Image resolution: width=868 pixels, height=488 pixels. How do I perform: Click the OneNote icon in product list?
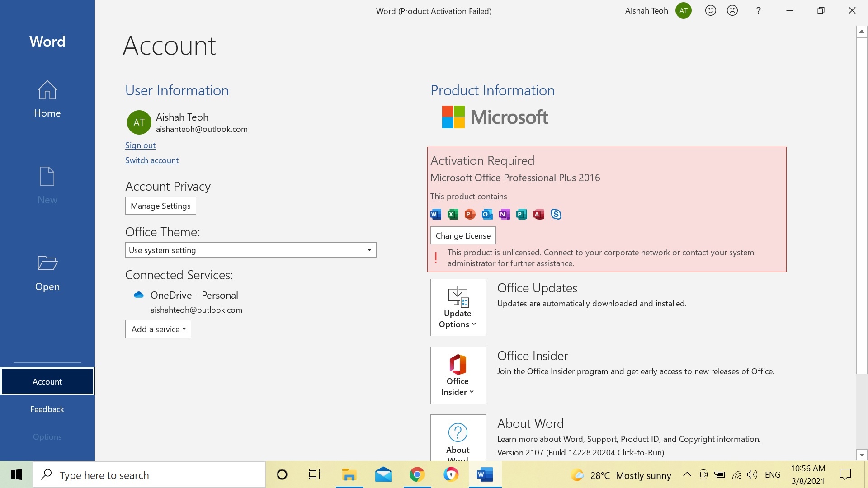coord(505,214)
